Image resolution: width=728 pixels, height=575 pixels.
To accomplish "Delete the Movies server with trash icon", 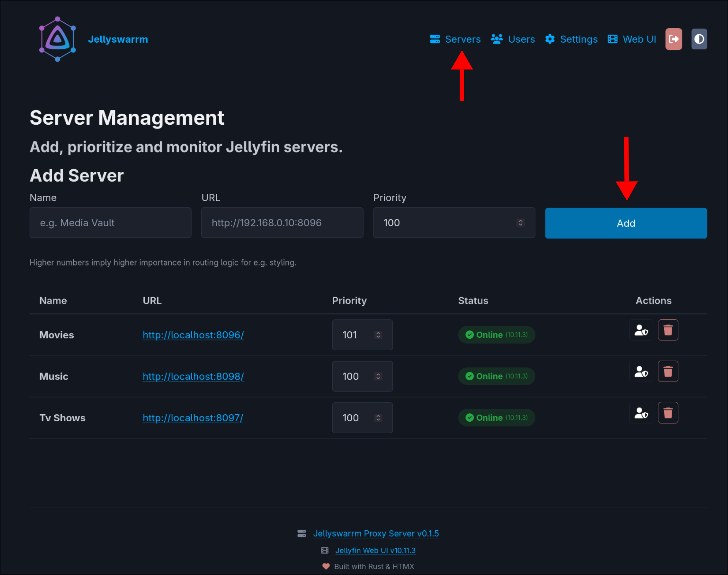I will tap(668, 330).
